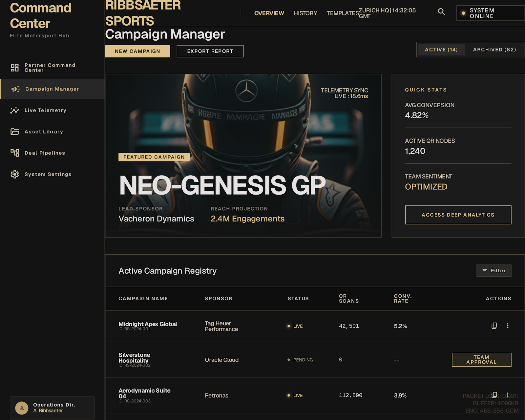525x420 pixels.
Task: Click the 2.4M Engagements reach projection
Action: click(247, 219)
